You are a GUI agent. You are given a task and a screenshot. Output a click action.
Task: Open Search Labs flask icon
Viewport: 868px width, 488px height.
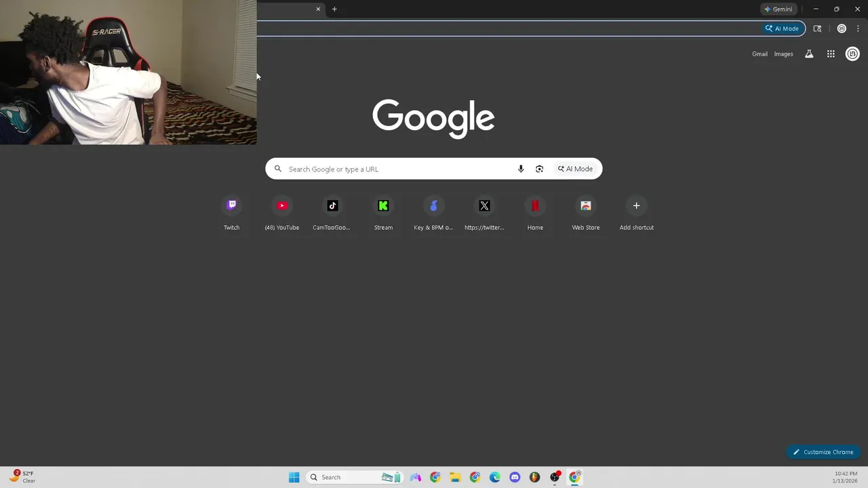click(809, 54)
